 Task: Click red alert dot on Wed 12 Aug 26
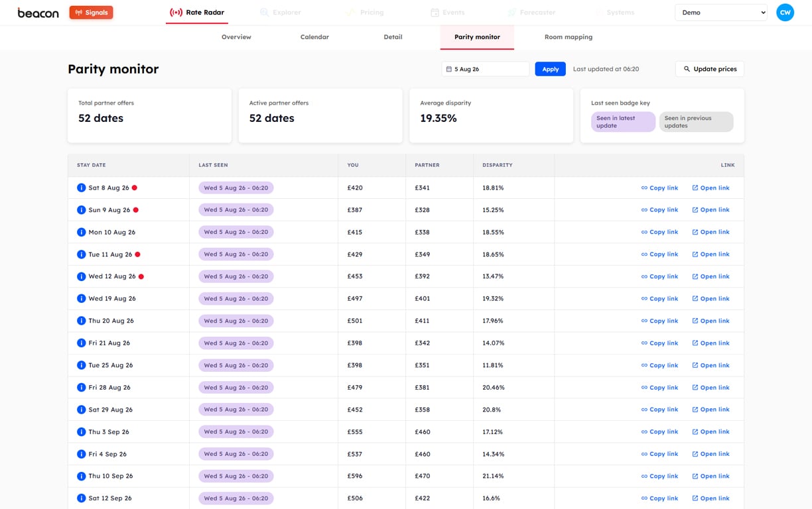coord(141,276)
